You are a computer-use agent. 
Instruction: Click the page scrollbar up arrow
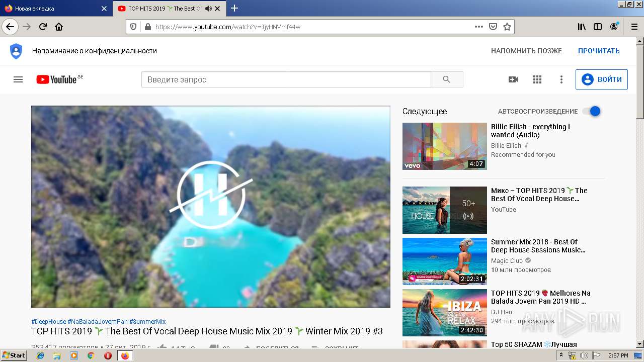(x=639, y=42)
